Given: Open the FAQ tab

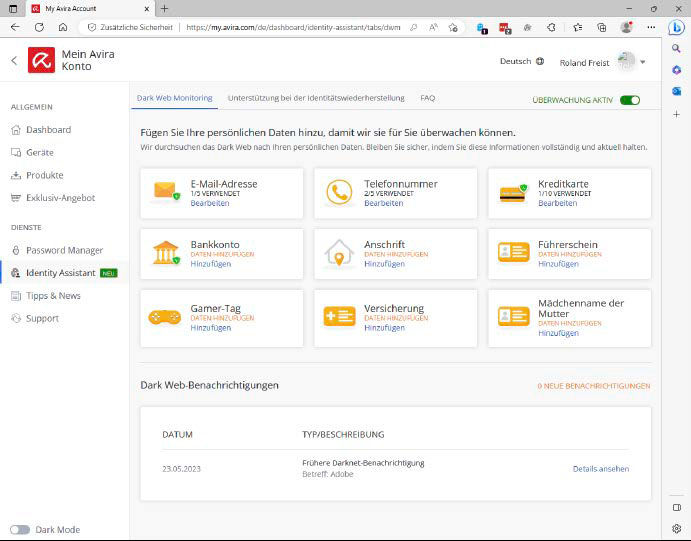Looking at the screenshot, I should [427, 98].
